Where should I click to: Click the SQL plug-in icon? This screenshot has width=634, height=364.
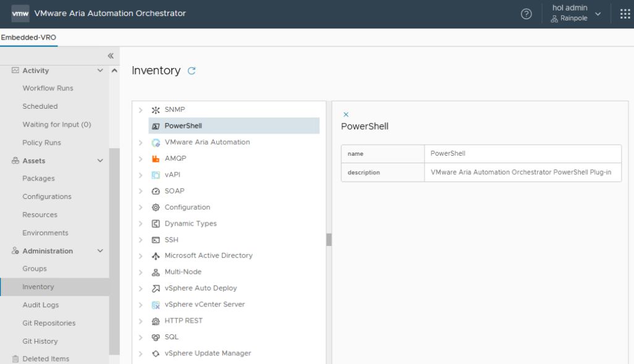(x=156, y=337)
